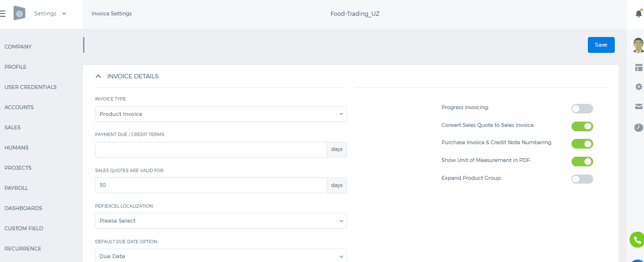Enable the Progress Invoicing toggle
The width and height of the screenshot is (644, 262).
tap(582, 109)
